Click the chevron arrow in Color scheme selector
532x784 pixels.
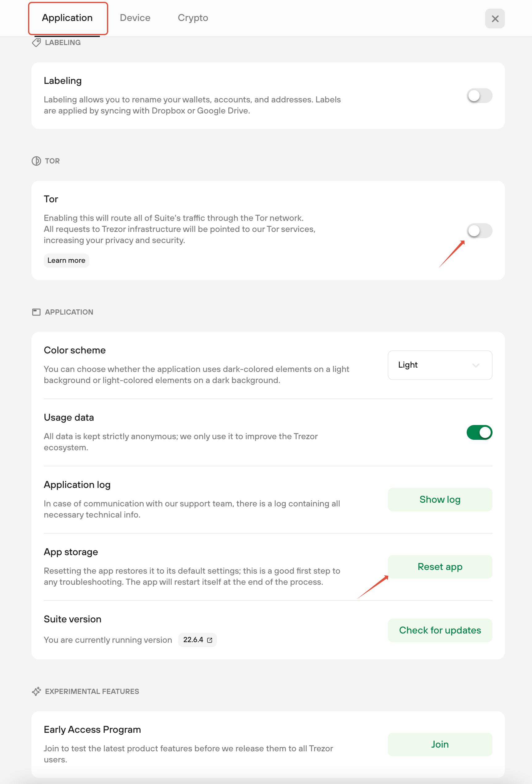(476, 365)
